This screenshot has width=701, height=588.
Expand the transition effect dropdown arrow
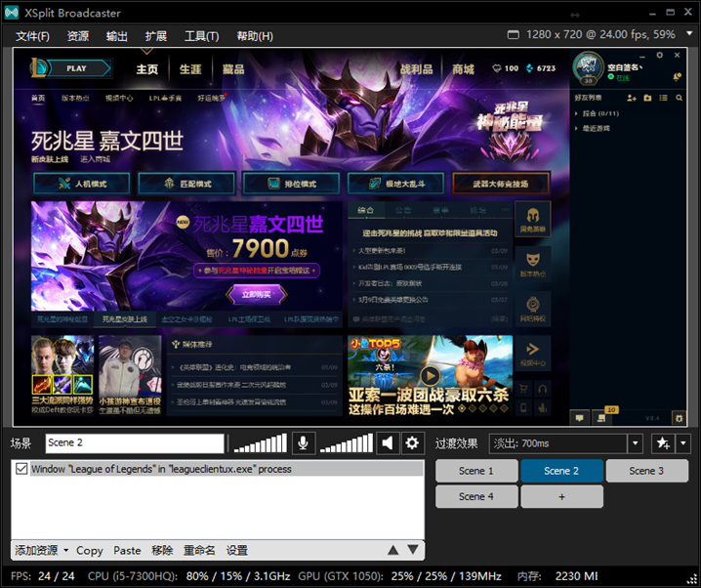pyautogui.click(x=635, y=443)
